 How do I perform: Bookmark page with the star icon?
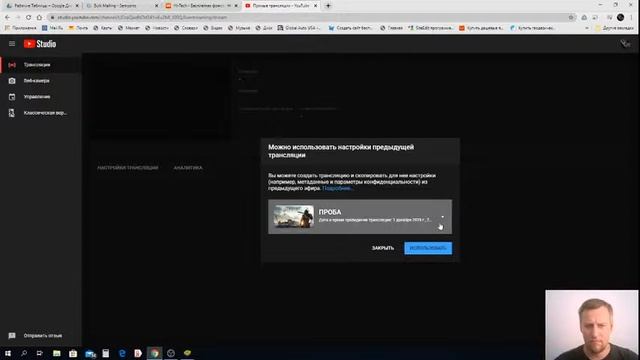point(571,17)
